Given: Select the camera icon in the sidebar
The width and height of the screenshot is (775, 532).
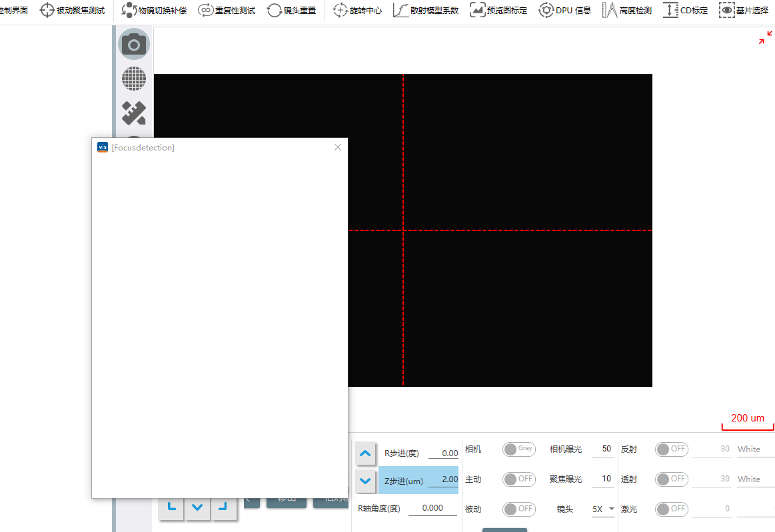Looking at the screenshot, I should point(134,45).
